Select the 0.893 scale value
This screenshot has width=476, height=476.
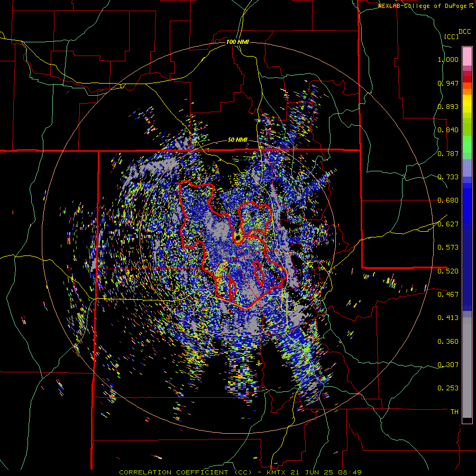point(448,106)
